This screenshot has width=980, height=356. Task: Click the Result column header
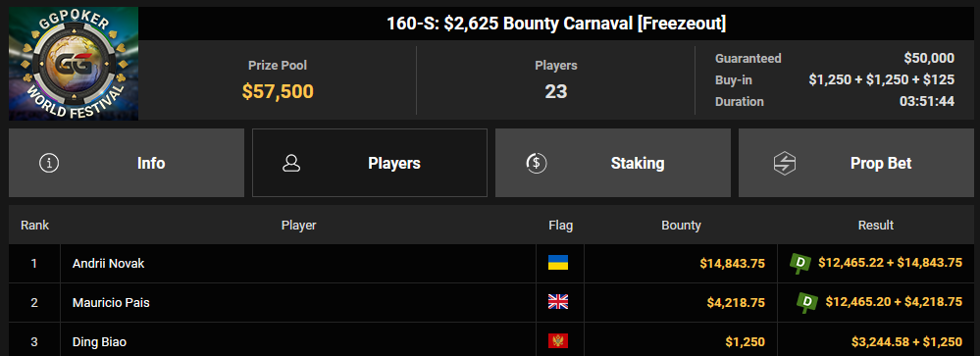pyautogui.click(x=876, y=225)
